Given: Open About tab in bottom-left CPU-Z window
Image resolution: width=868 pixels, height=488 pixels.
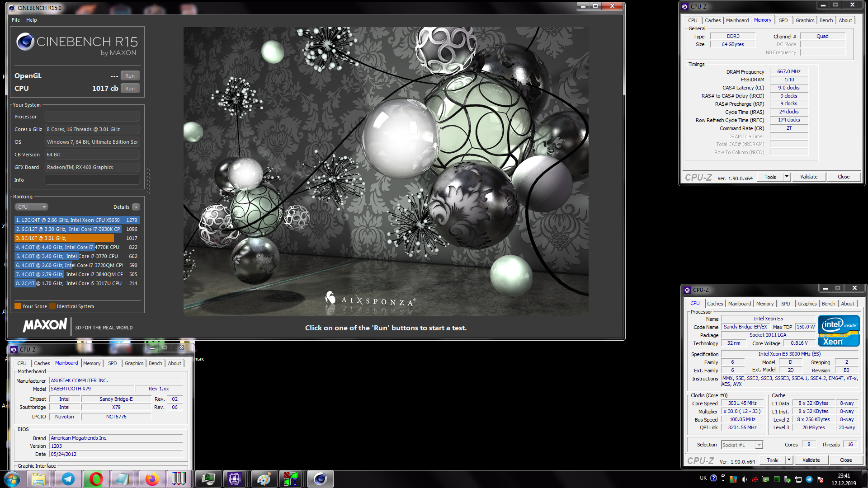Looking at the screenshot, I should pyautogui.click(x=175, y=363).
